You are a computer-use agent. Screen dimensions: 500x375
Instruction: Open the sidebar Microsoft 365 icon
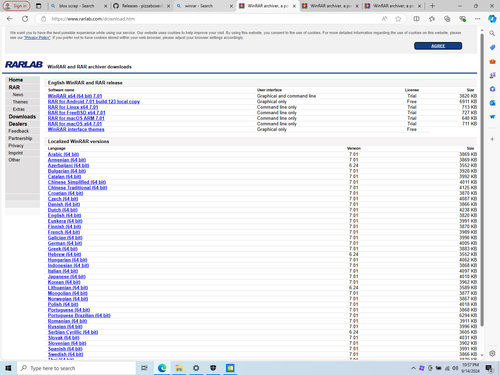pyautogui.click(x=492, y=89)
